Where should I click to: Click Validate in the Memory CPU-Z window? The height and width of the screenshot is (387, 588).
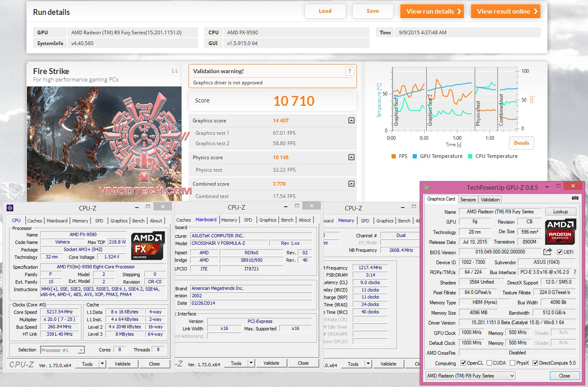(x=388, y=364)
